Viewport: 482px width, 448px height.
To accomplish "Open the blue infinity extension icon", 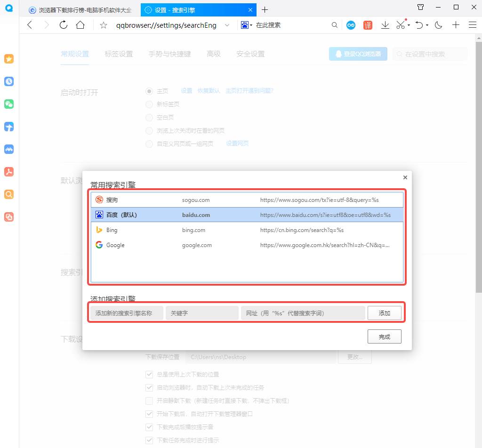I will tap(351, 25).
